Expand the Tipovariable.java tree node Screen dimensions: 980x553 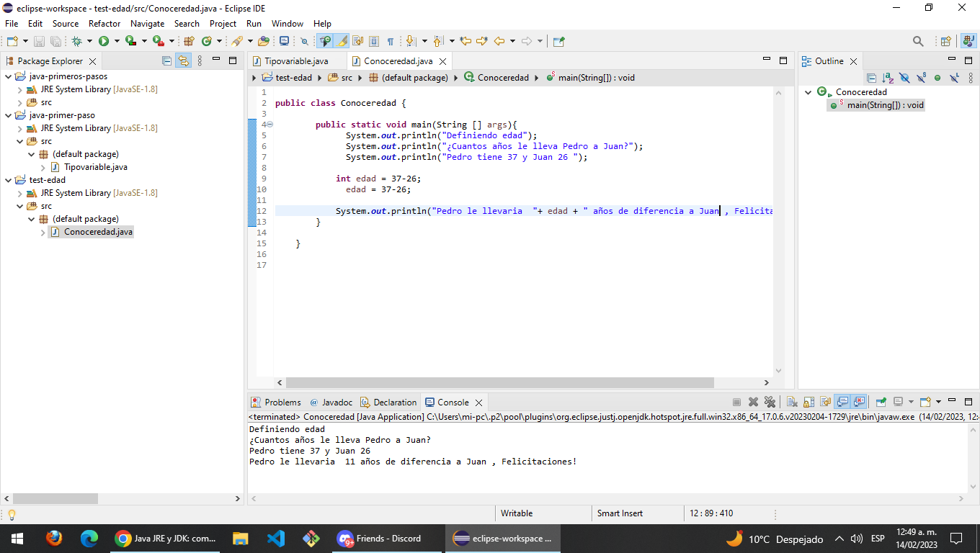tap(43, 167)
